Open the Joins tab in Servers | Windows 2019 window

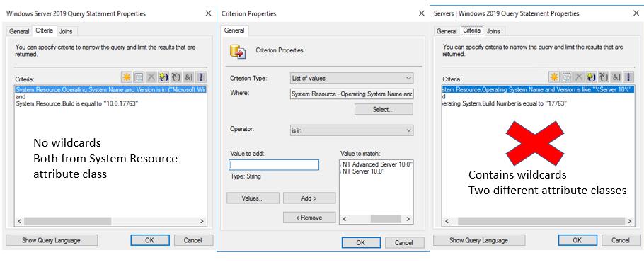point(494,31)
